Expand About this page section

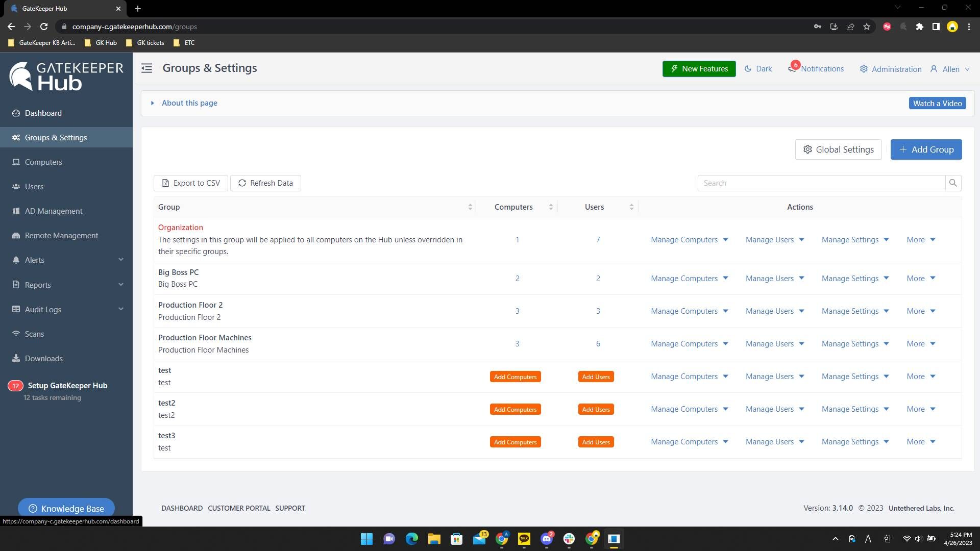tap(189, 103)
